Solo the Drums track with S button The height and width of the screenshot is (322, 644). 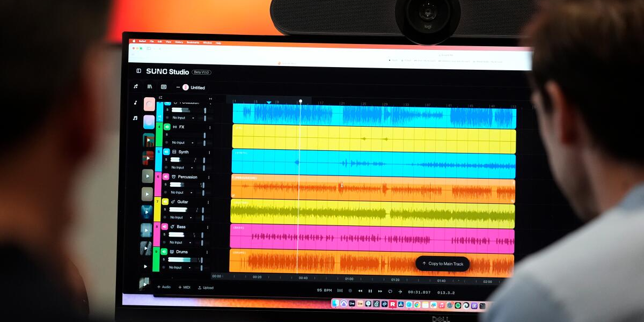click(x=164, y=259)
